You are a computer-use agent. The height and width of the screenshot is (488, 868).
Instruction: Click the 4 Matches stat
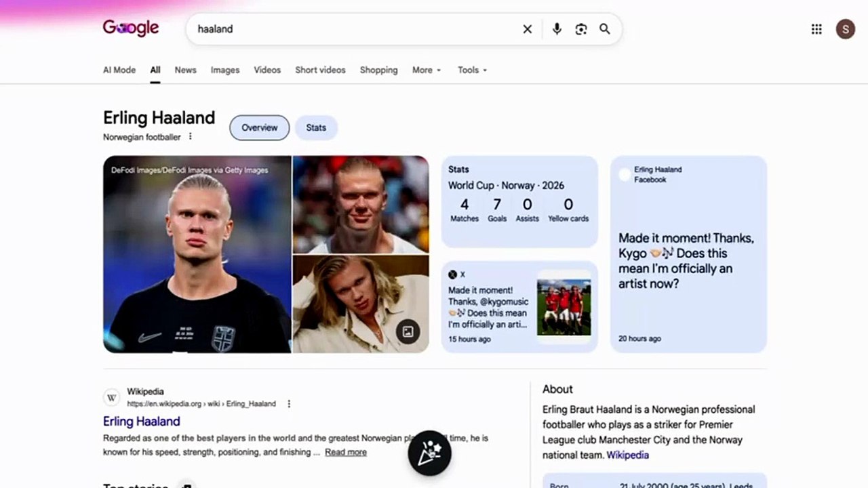(465, 210)
